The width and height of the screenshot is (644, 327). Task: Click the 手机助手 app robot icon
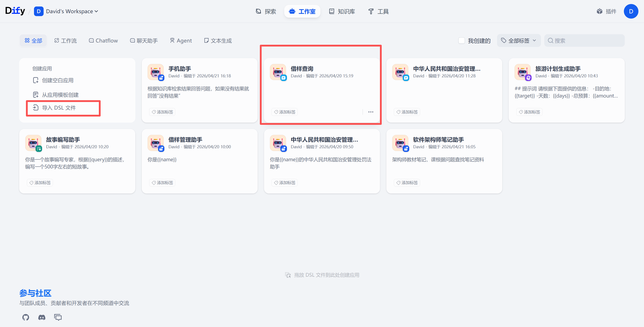pos(155,72)
